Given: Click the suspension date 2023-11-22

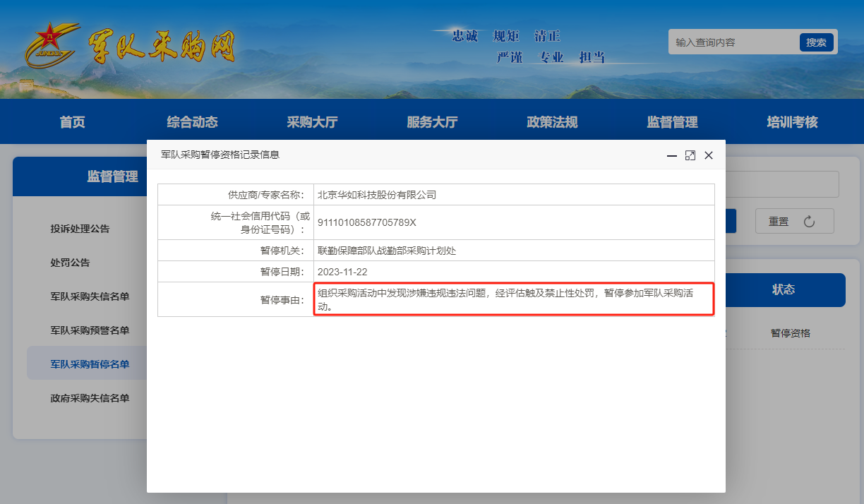Looking at the screenshot, I should 342,272.
